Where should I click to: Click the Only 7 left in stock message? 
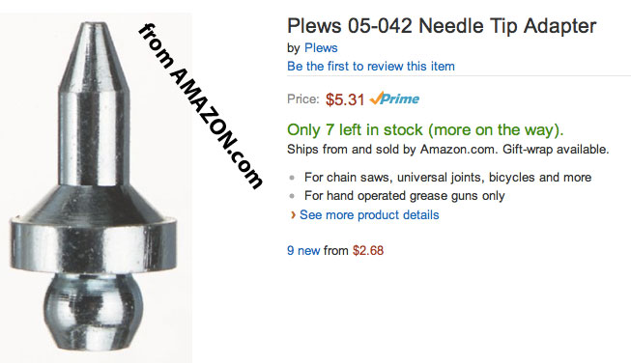coord(425,130)
